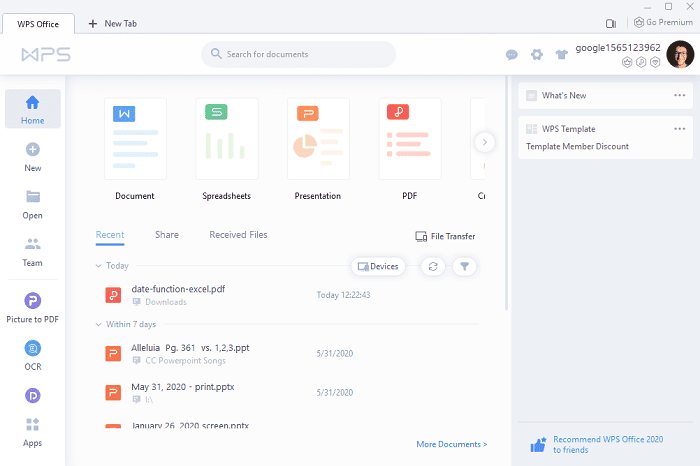
Task: Create a new PDF from its thumbnail
Action: click(x=410, y=139)
